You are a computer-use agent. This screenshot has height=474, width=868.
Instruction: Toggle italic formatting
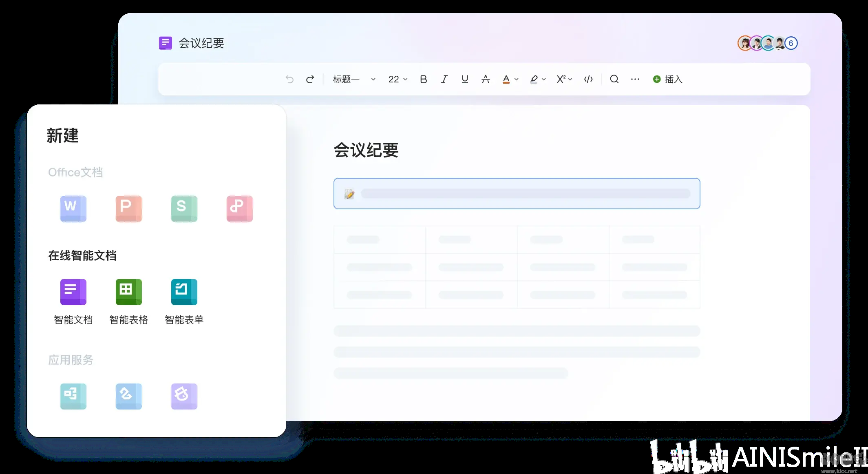pos(444,79)
